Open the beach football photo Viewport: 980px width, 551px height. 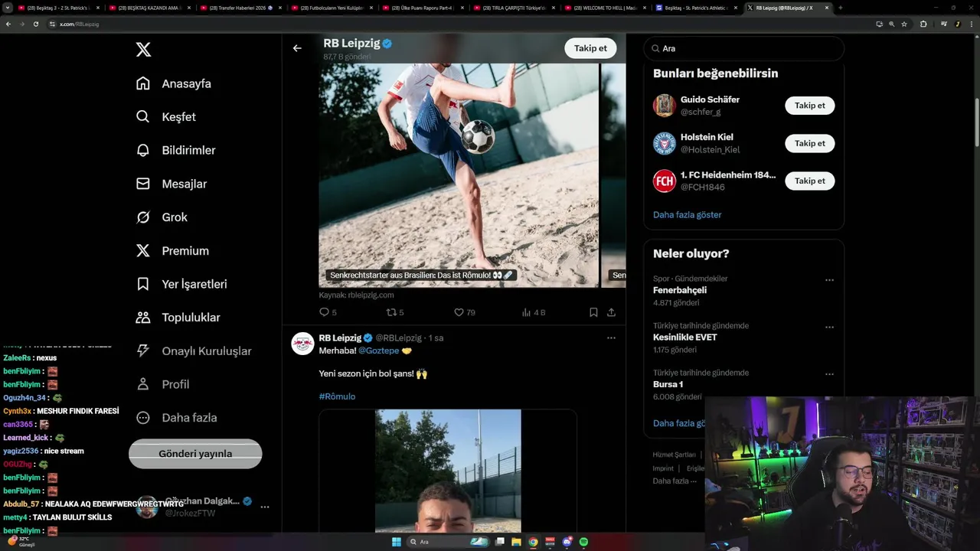click(x=459, y=175)
